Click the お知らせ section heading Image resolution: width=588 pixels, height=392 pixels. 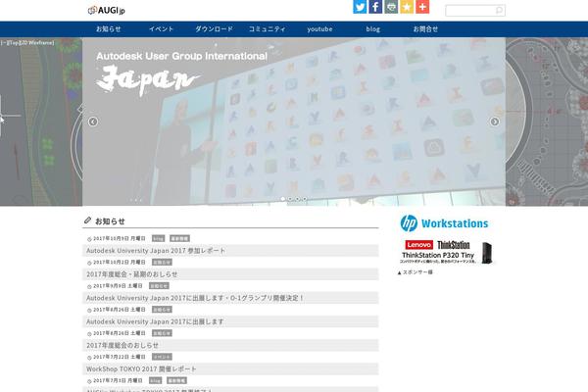[x=110, y=221]
